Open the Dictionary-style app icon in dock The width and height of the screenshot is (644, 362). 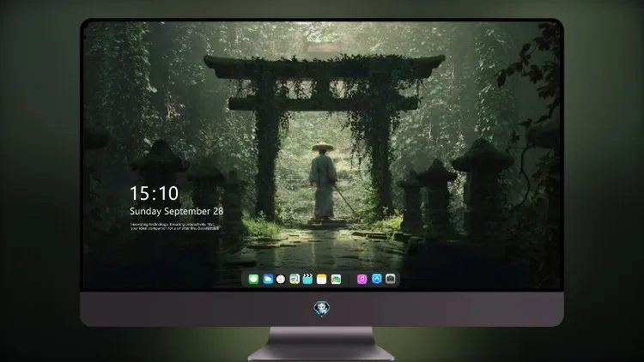click(295, 279)
